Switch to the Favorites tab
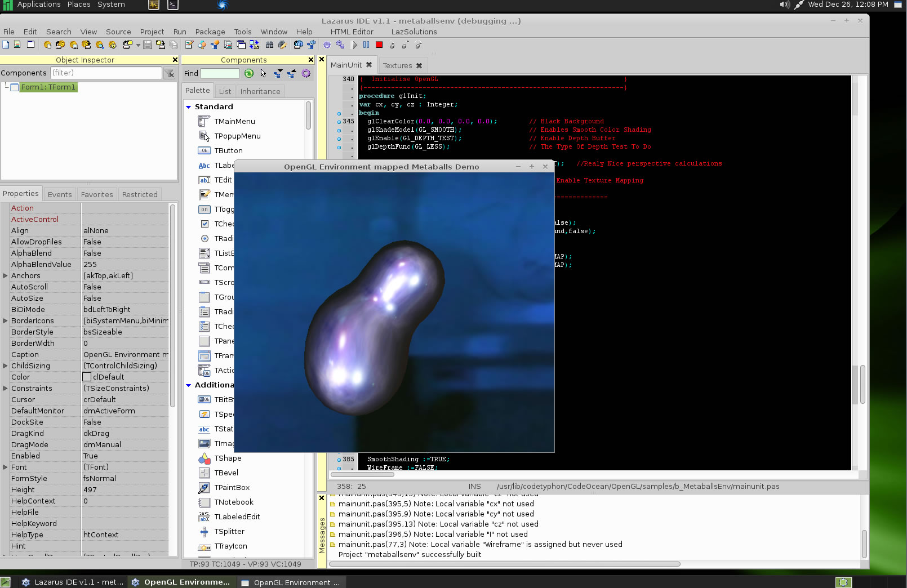Viewport: 907px width, 588px height. (97, 194)
